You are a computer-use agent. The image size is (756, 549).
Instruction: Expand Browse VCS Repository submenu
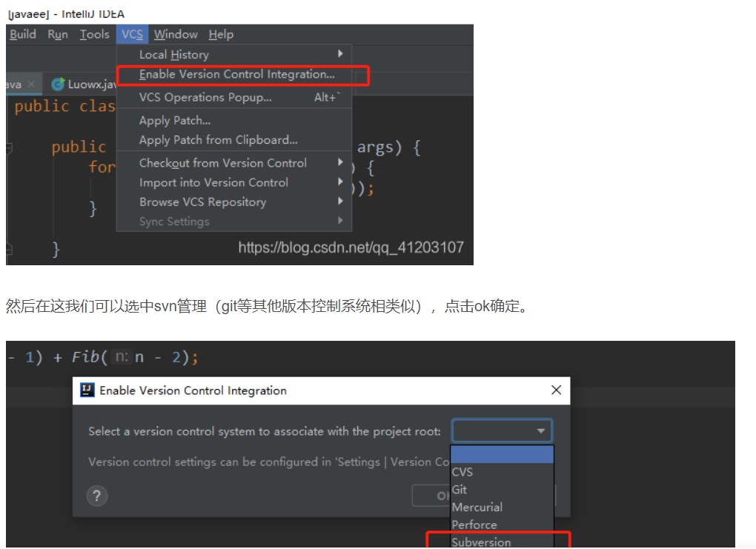click(x=234, y=202)
